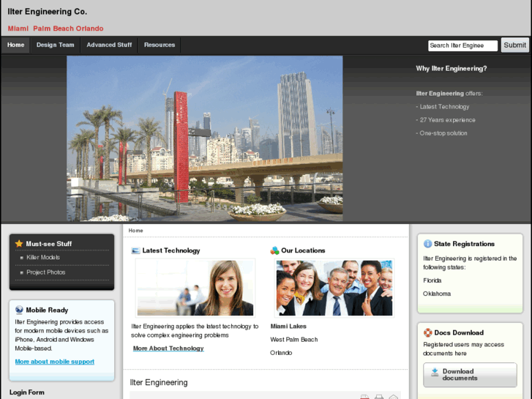532x399 pixels.
Task: Click the Latest Technology bullet in the banner
Action: (443, 107)
